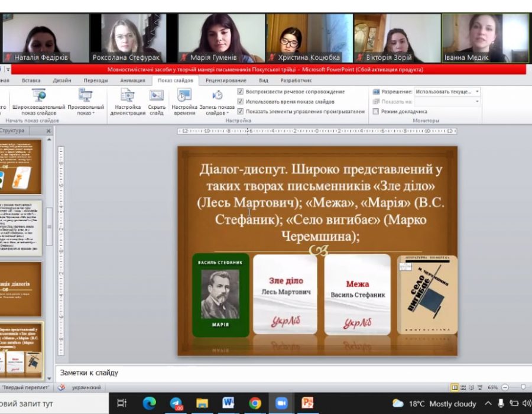Switch to the Анимация ribbon tab
The image size is (532, 414).
pos(132,80)
